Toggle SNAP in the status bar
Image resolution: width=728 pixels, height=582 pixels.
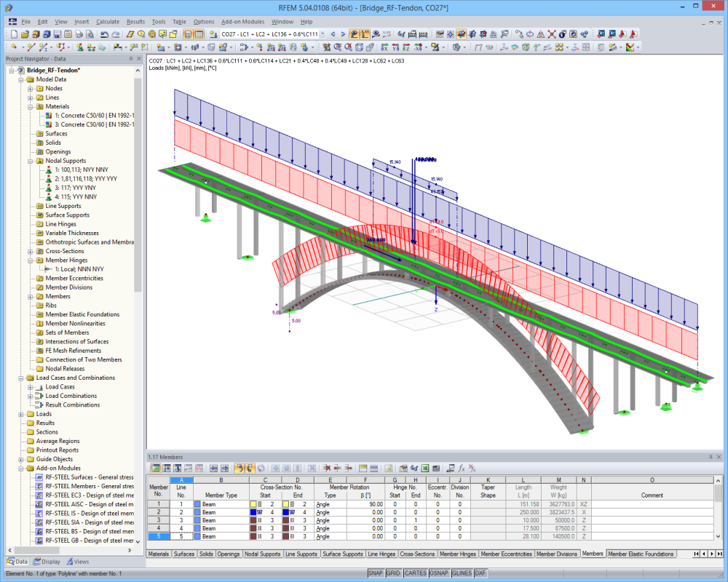coord(376,573)
